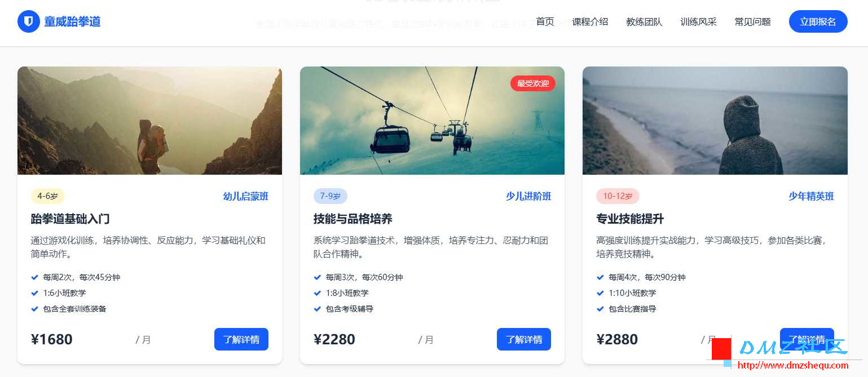Image resolution: width=868 pixels, height=377 pixels.
Task: Click the checkmark beside 包含考级辅导
Action: 317,309
